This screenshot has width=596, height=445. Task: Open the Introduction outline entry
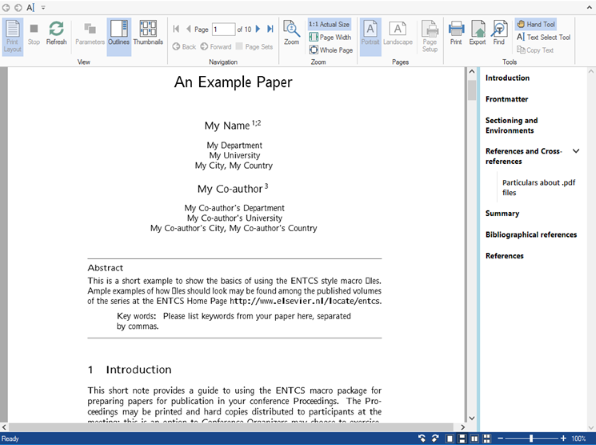(507, 78)
